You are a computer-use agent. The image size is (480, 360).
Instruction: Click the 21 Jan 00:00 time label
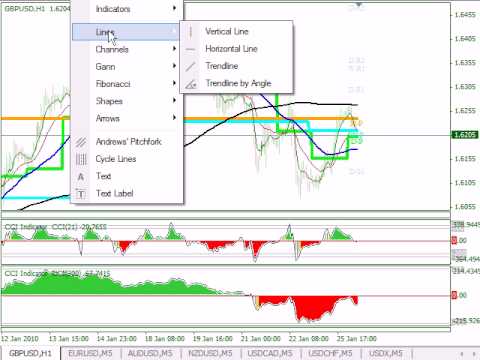pos(261,339)
